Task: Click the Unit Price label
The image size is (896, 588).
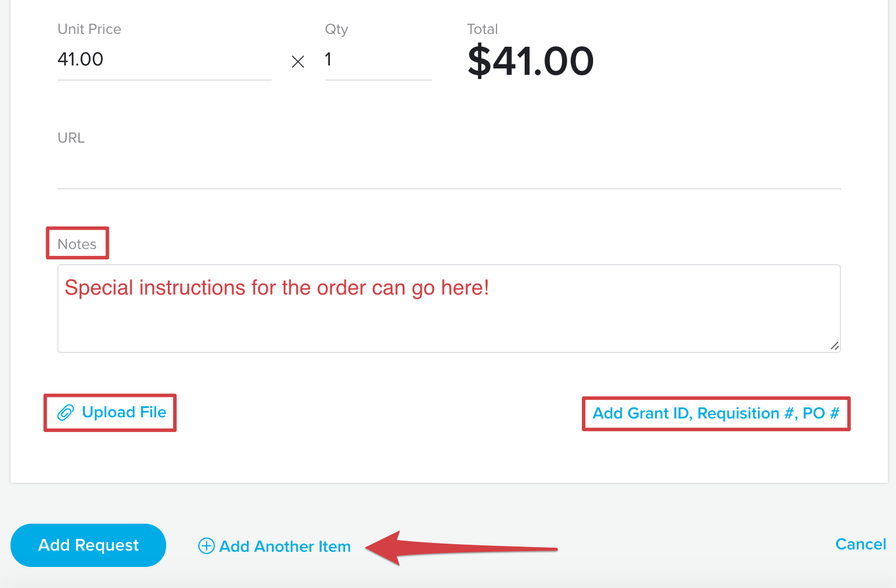Action: point(89,29)
